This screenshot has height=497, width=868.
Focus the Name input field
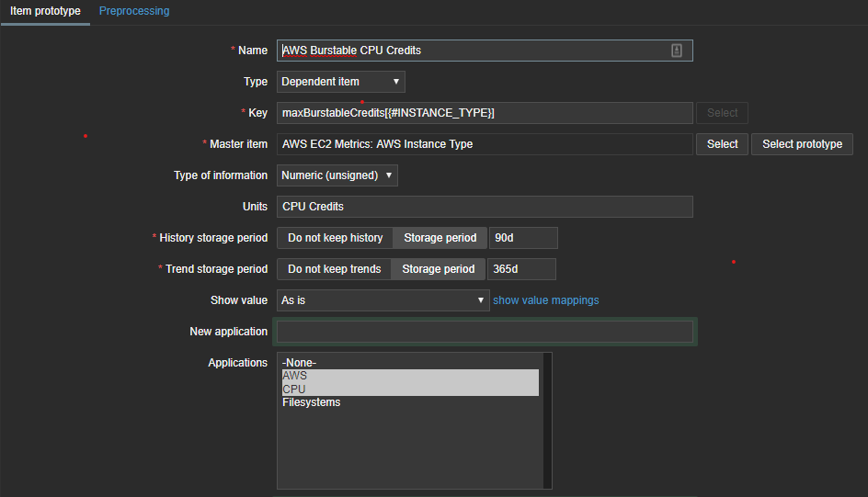tap(485, 51)
